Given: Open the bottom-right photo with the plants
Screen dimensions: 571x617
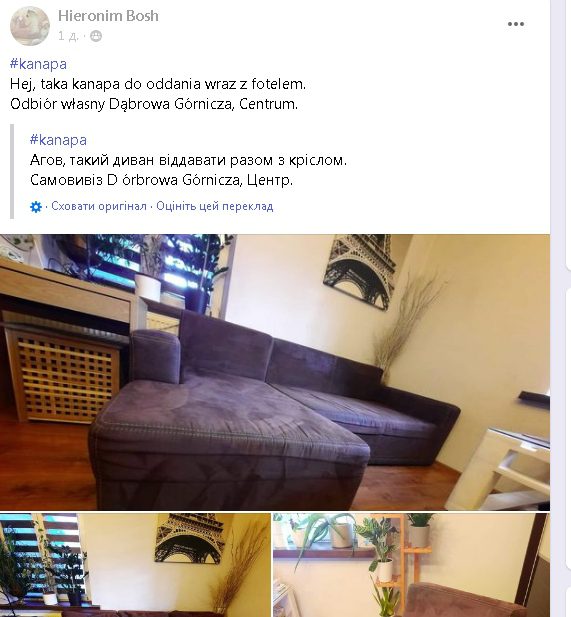Looking at the screenshot, I should click(x=411, y=565).
